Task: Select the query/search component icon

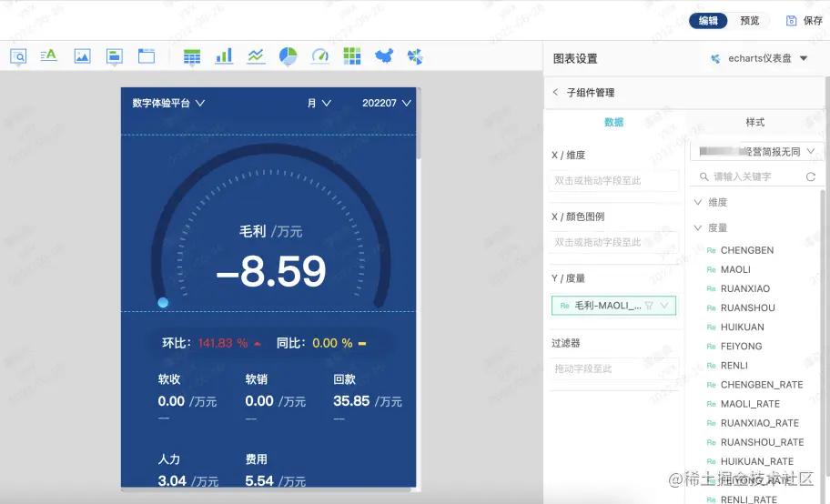Action: (18, 56)
